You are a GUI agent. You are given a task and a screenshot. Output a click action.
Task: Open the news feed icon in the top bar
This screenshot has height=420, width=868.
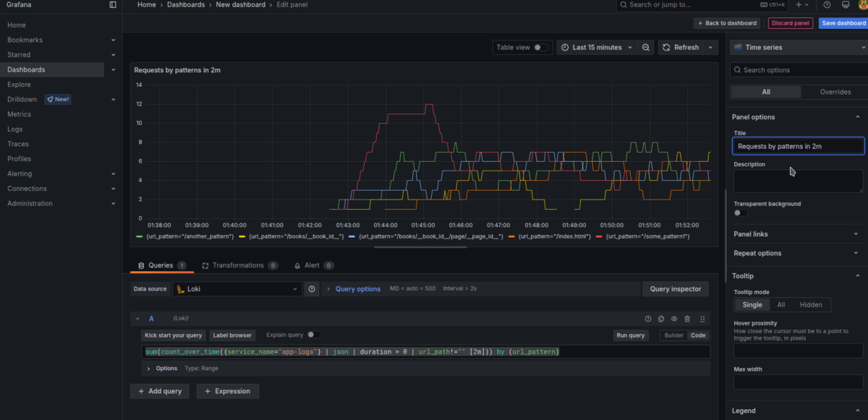845,4
